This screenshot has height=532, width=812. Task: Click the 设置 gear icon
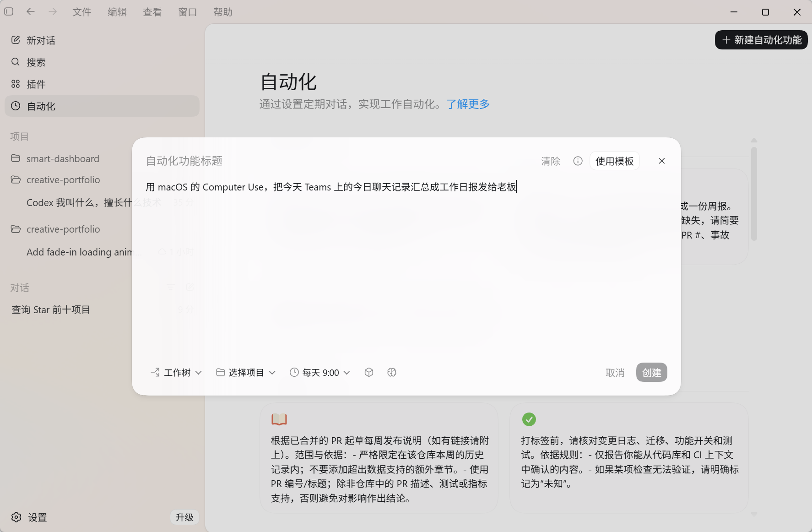16,517
